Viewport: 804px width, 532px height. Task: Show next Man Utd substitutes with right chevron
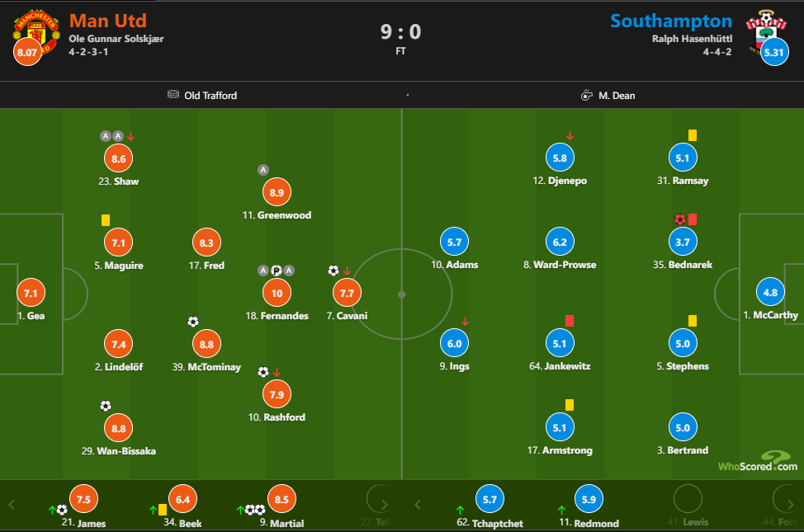(x=385, y=505)
